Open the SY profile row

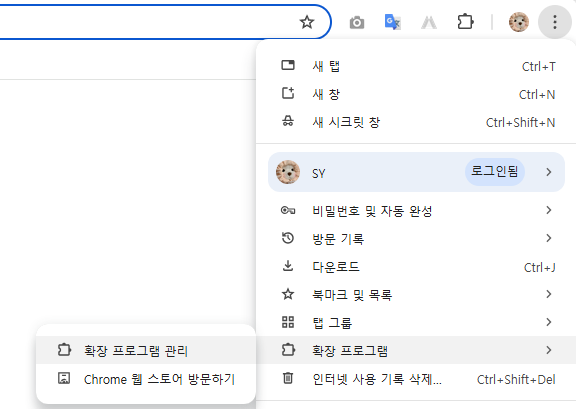(416, 172)
